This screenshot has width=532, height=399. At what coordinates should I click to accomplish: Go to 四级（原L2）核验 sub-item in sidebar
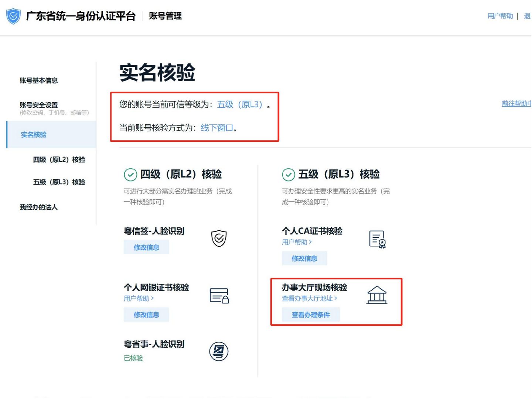(x=59, y=159)
